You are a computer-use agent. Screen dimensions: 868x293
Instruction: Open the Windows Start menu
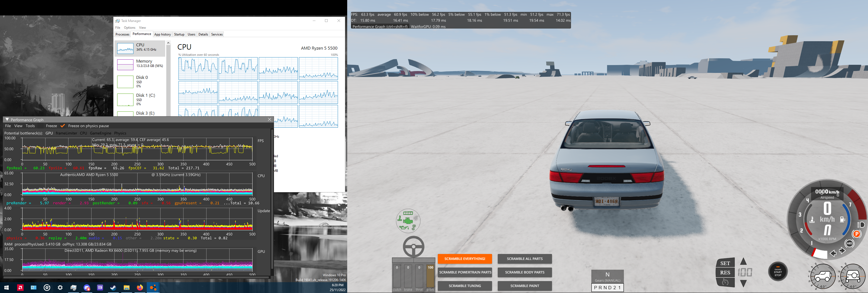click(x=6, y=288)
